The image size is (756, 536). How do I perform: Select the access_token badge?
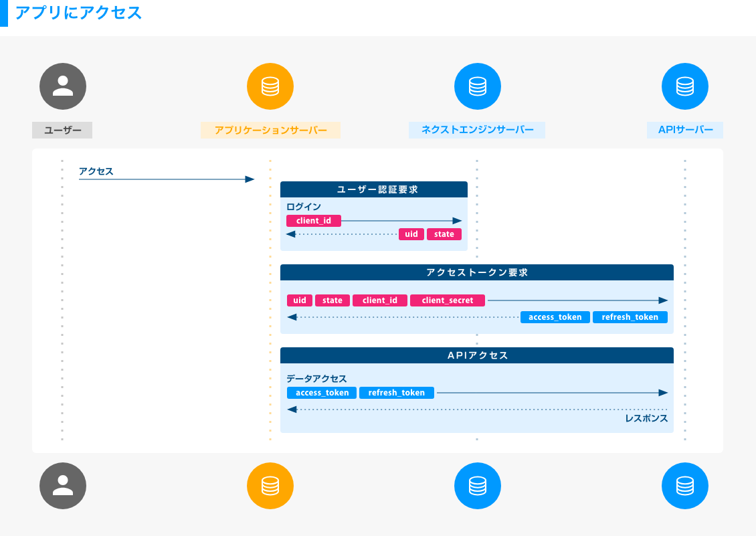click(x=555, y=317)
